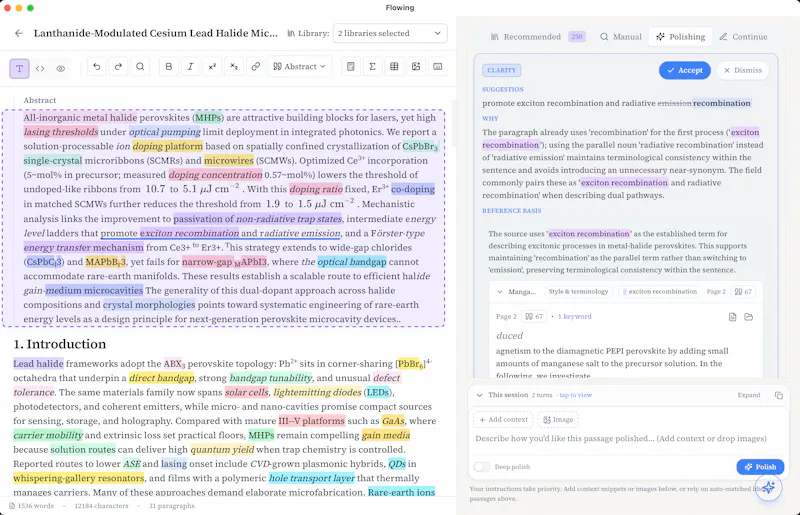Image resolution: width=800 pixels, height=515 pixels.
Task: Copy session content icon
Action: (x=779, y=395)
